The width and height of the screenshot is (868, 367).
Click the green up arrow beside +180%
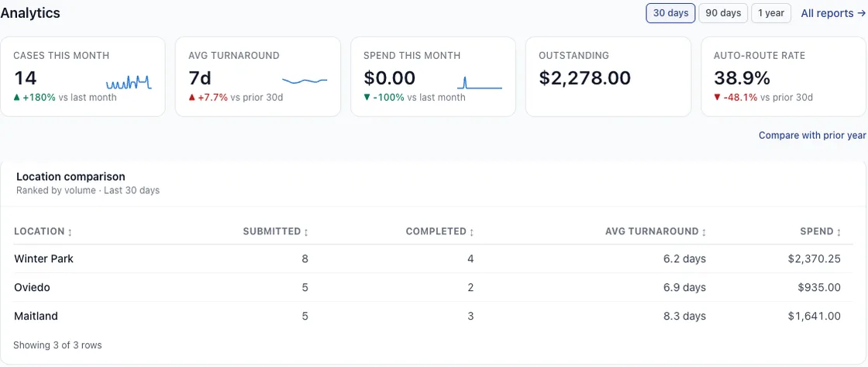(16, 98)
